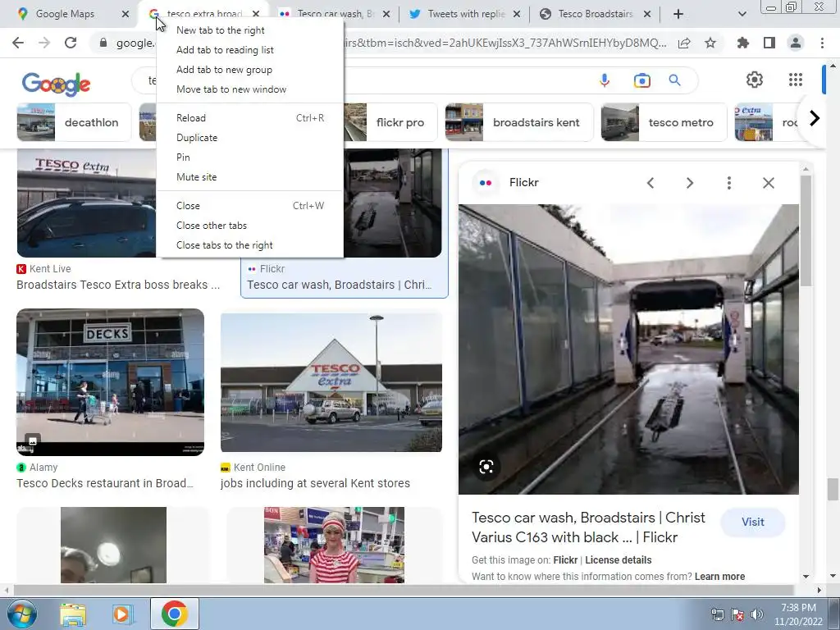
Task: Search by image with the camera icon
Action: click(641, 80)
